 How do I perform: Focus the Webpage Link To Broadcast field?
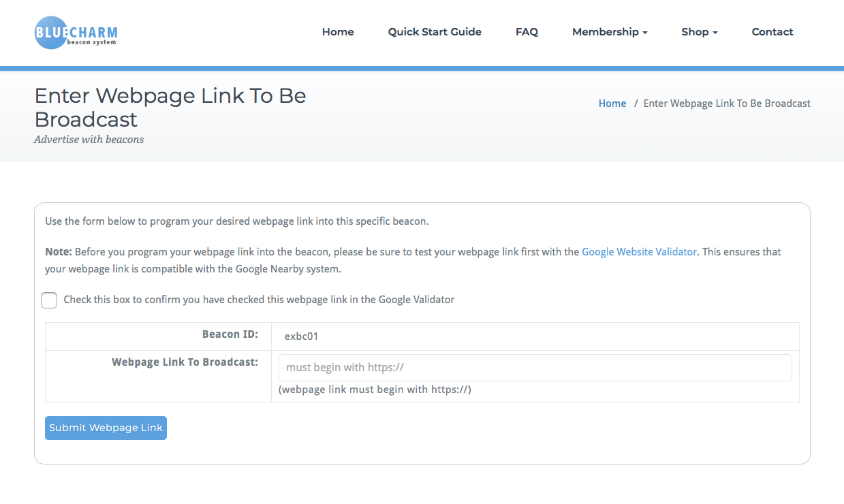[535, 368]
